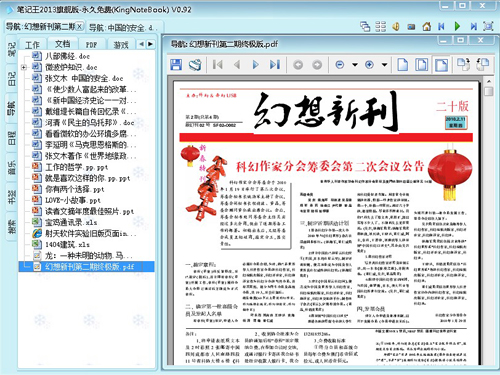500x375 pixels.
Task: Jump to the last page of the PDF
Action: [274, 64]
